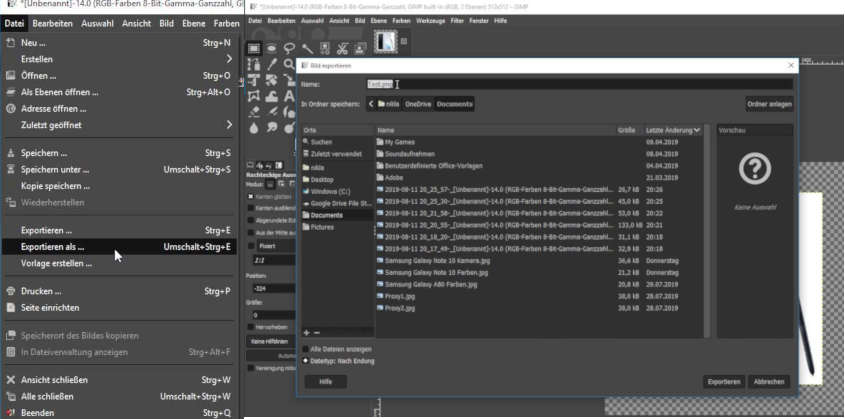Toggle the Kanten glätten checkbox
Viewport: 845px width, 419px height.
pos(251,197)
